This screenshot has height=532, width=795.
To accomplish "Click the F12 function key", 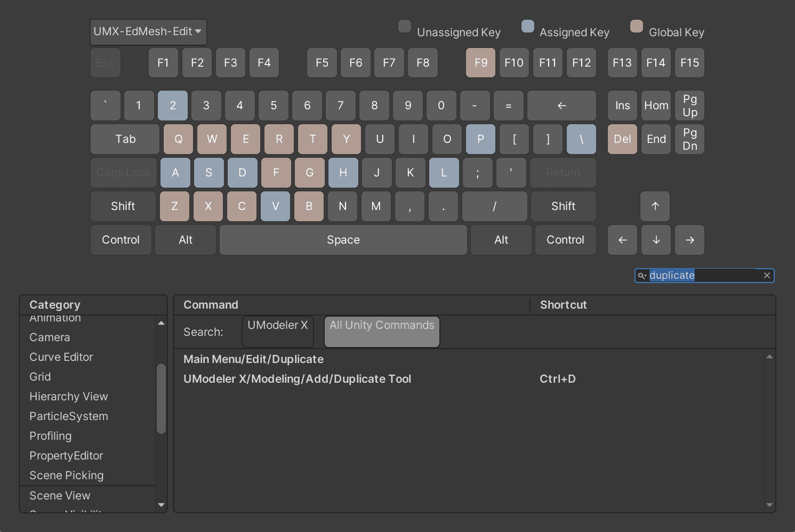I will coord(581,63).
